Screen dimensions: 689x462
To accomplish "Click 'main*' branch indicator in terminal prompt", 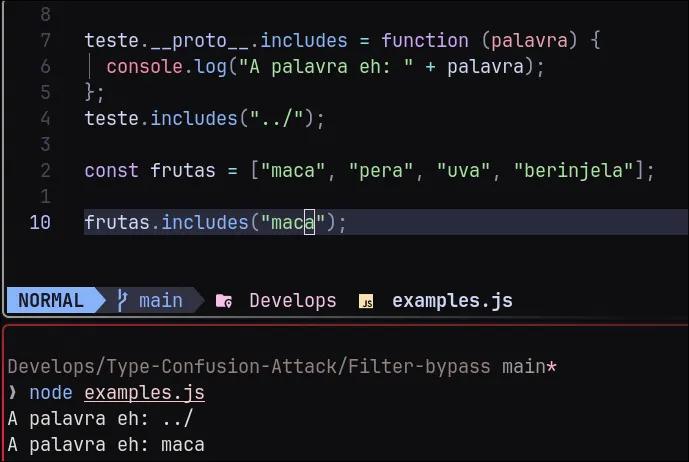I will click(529, 366).
